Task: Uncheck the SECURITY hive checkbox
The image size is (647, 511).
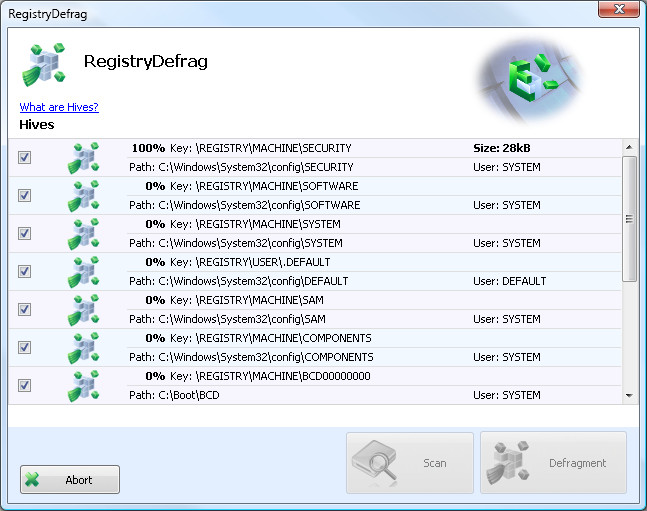Action: [24, 157]
